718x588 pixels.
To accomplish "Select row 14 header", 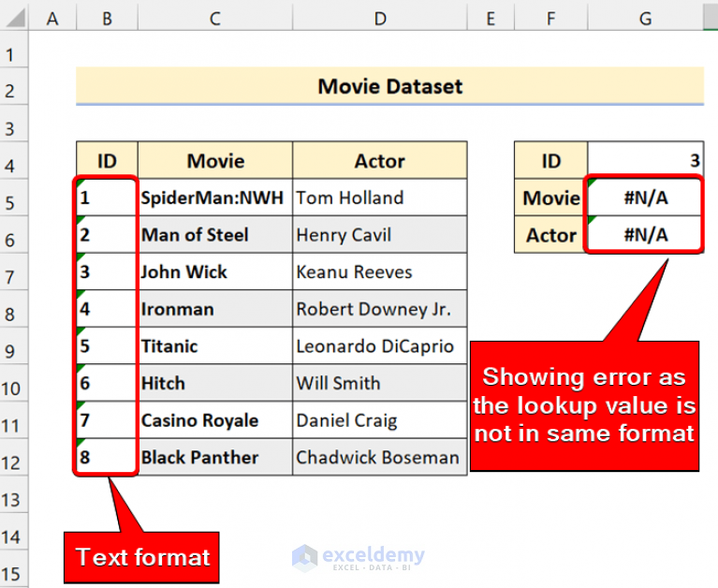I will 14,531.
